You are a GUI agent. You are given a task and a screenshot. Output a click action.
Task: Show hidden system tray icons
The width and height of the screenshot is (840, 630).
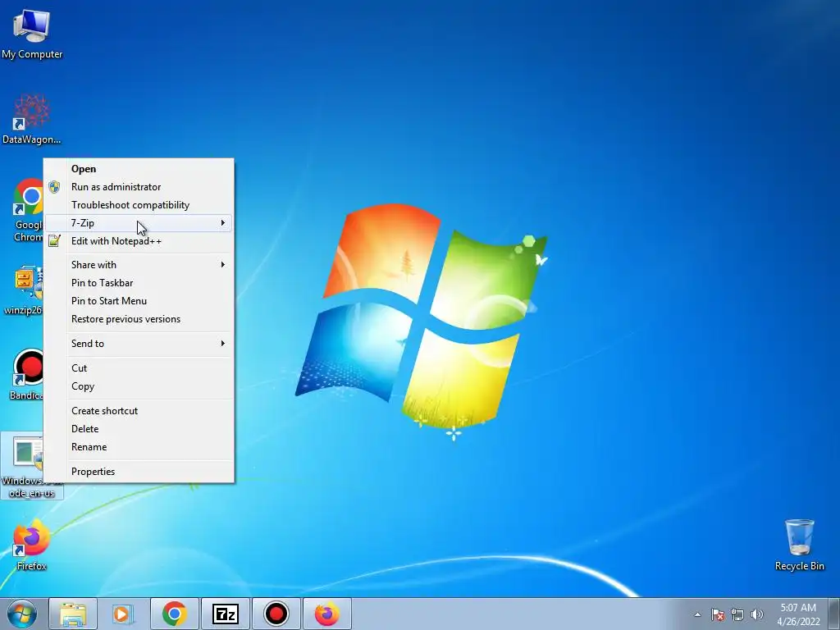[697, 614]
